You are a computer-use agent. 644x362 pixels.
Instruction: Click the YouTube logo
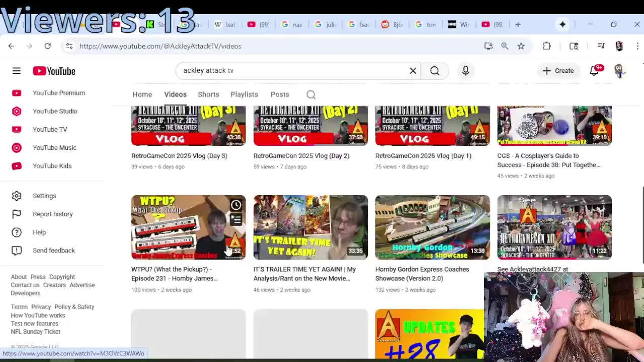[x=54, y=71]
